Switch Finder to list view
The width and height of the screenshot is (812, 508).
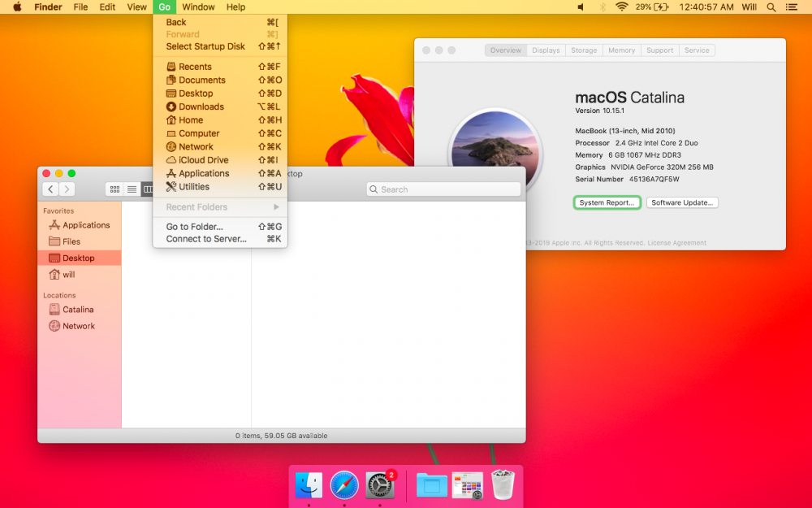point(132,189)
